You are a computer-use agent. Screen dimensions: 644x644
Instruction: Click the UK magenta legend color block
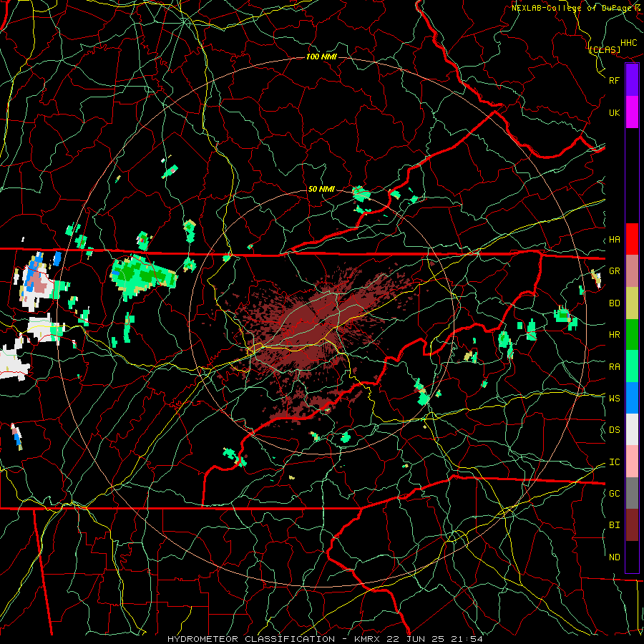(632, 112)
